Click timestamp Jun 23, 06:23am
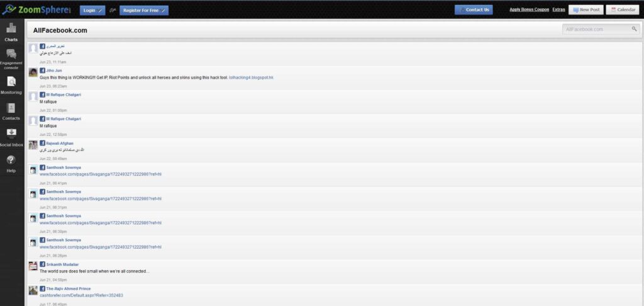The height and width of the screenshot is (306, 644). pyautogui.click(x=53, y=86)
